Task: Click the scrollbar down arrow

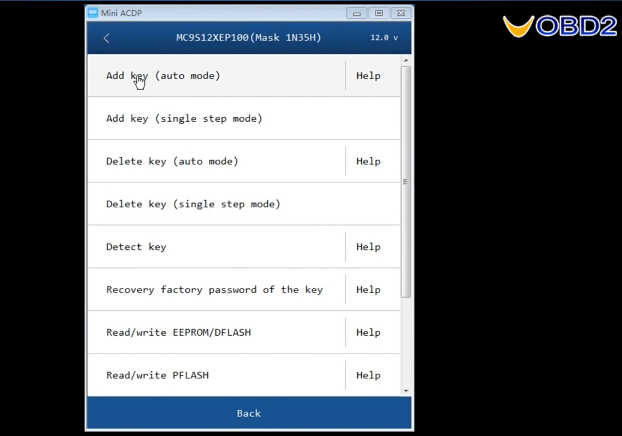Action: pyautogui.click(x=405, y=390)
